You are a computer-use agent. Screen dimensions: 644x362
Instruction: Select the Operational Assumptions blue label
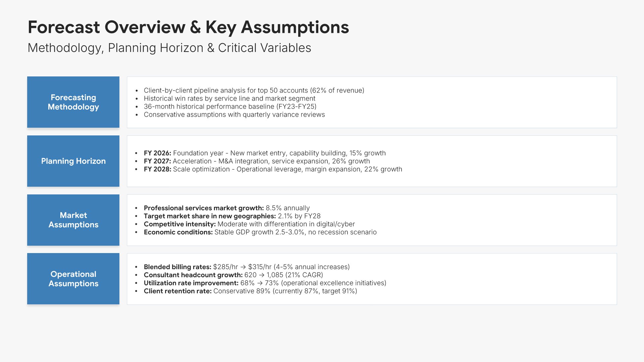73,279
